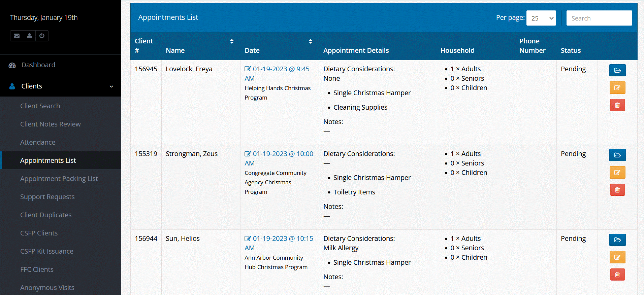This screenshot has width=644, height=295.
Task: Delete Freya Lovelock's appointment trash icon
Action: click(617, 105)
